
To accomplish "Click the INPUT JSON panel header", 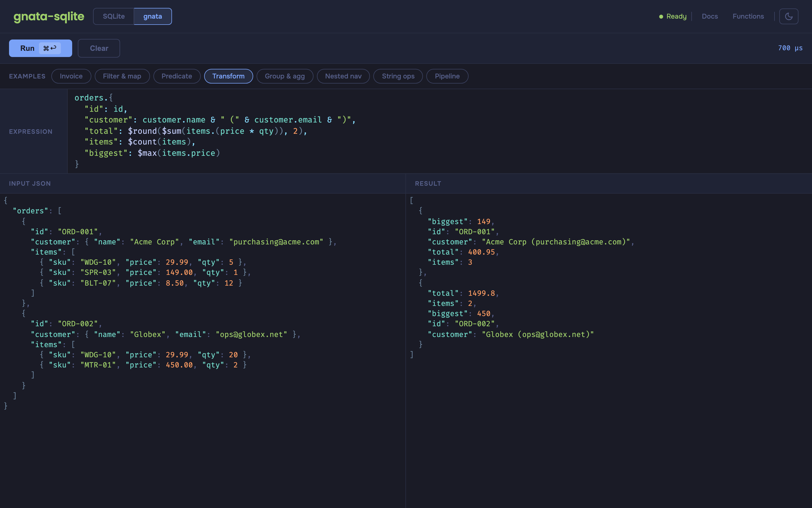I will [x=30, y=183].
